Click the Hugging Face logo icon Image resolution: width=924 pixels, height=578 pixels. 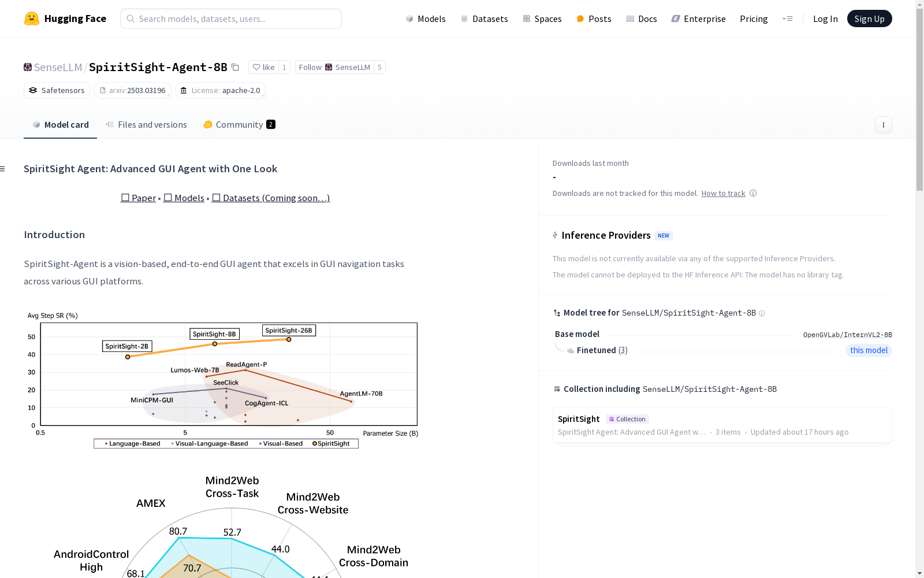32,18
